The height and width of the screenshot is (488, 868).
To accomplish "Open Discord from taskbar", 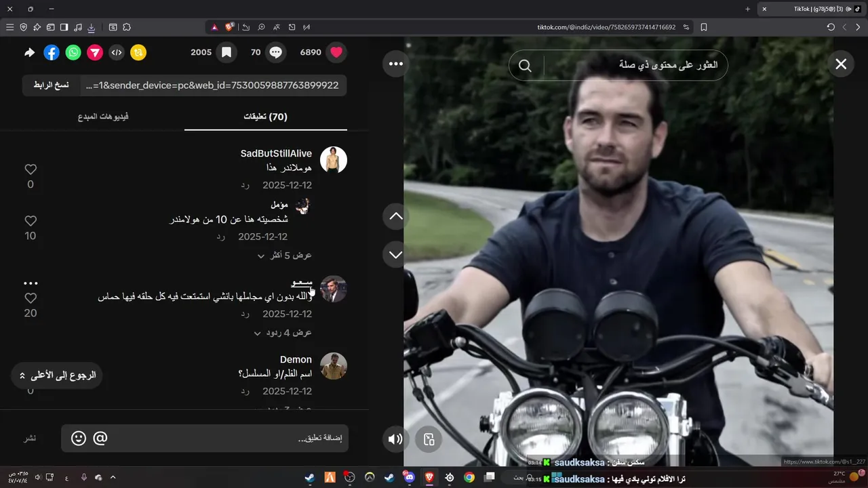I will coord(409,477).
